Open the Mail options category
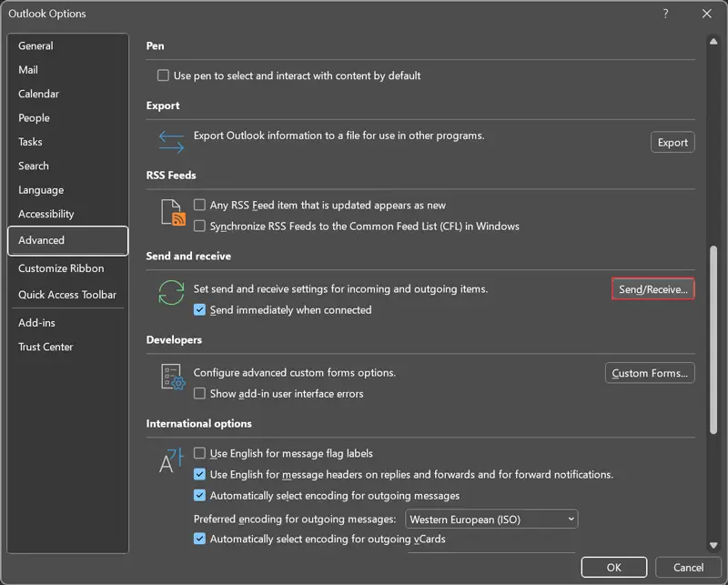This screenshot has width=728, height=585. (x=28, y=70)
